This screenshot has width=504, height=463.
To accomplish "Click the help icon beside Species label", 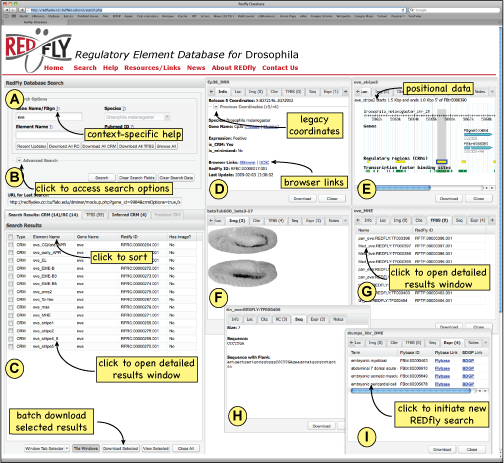I will tap(124, 108).
